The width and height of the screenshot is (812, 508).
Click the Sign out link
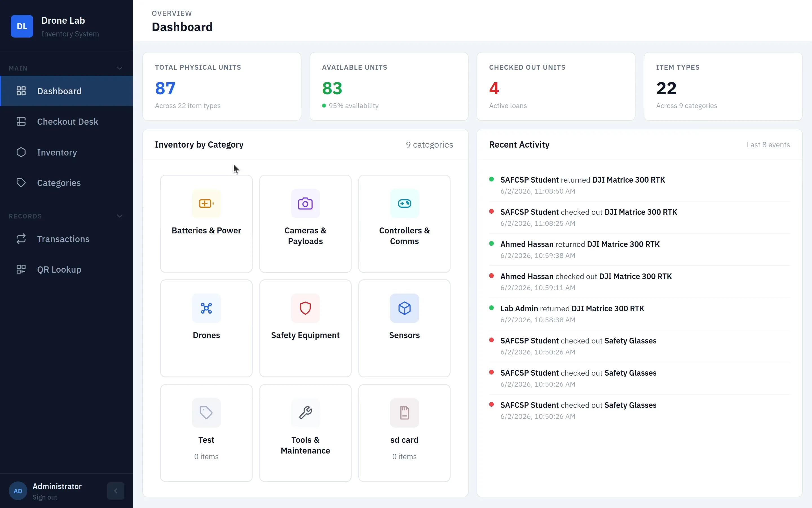(x=45, y=497)
